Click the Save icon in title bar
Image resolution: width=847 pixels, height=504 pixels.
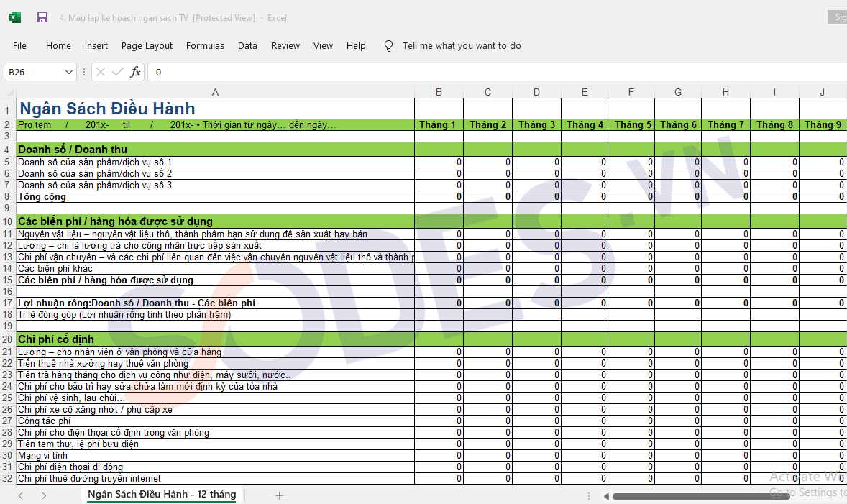click(42, 17)
